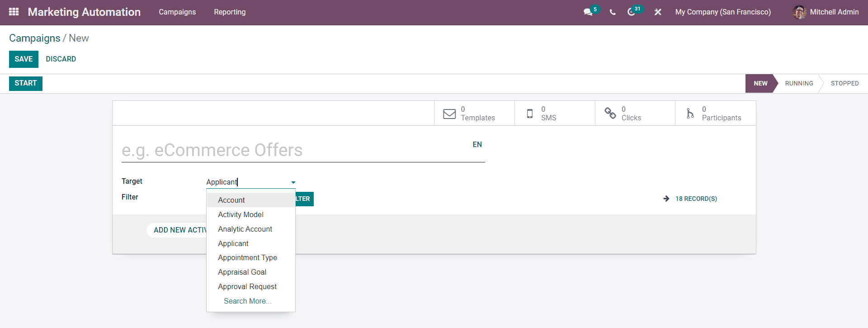Click Mitchell Admin avatar picture
Viewport: 868px width, 328px height.
pos(799,12)
